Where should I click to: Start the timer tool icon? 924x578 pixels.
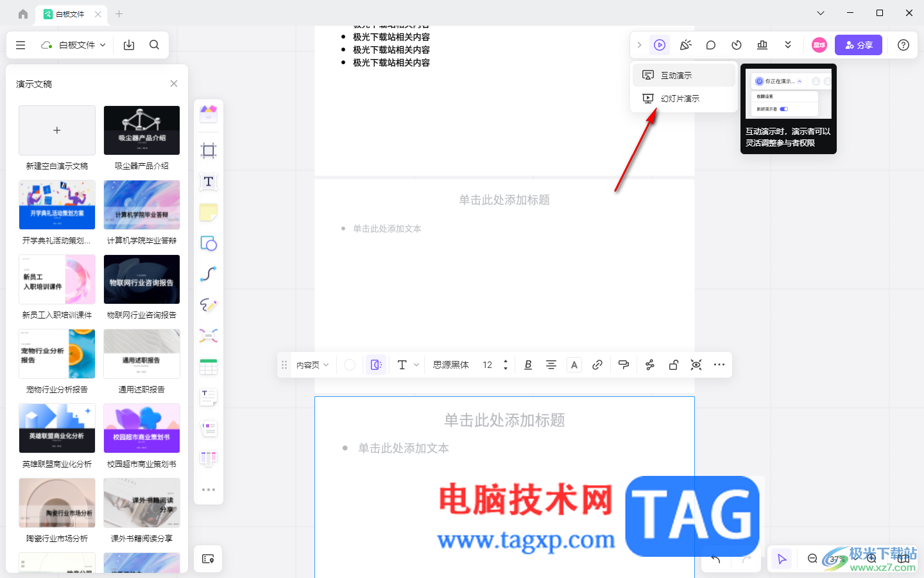(x=737, y=45)
